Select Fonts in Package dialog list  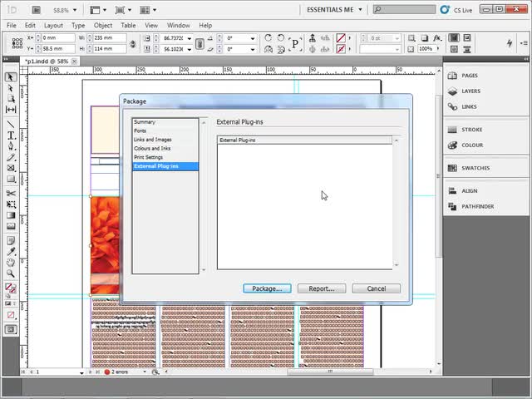click(165, 131)
